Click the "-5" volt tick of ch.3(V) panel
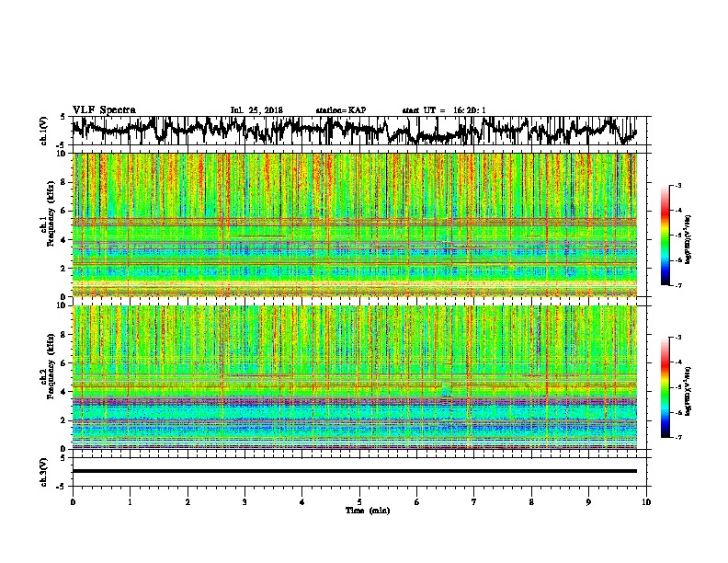This screenshot has height=563, width=728. point(62,487)
